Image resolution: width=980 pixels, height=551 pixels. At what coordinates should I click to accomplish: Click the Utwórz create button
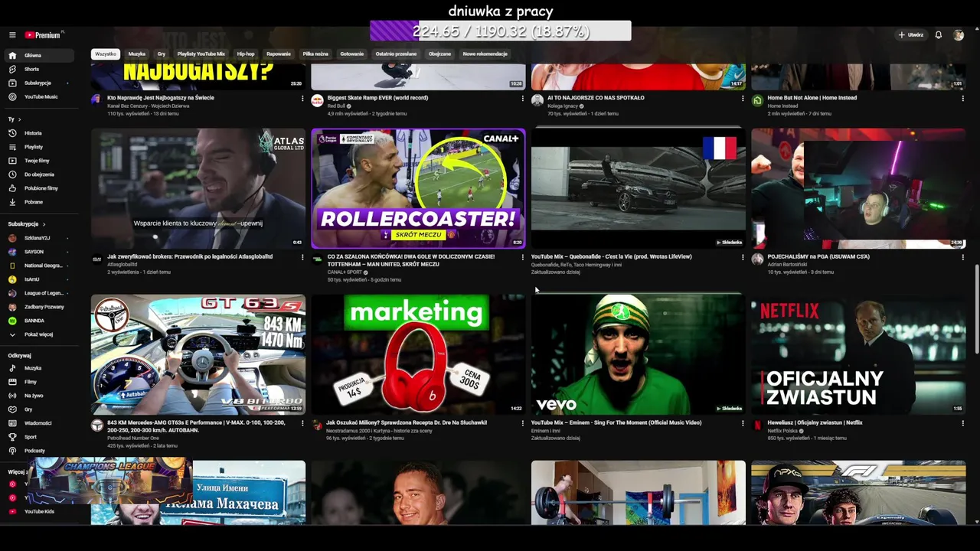[911, 35]
